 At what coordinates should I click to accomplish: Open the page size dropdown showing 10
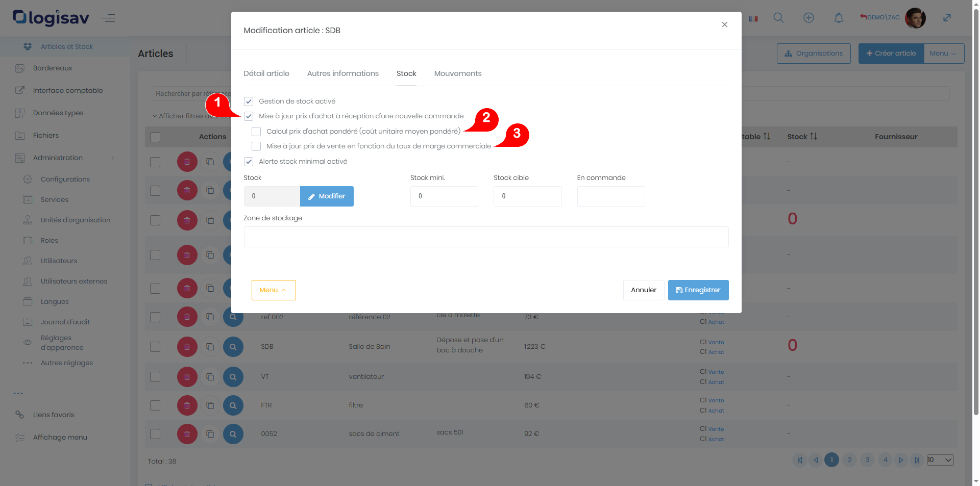[x=940, y=460]
